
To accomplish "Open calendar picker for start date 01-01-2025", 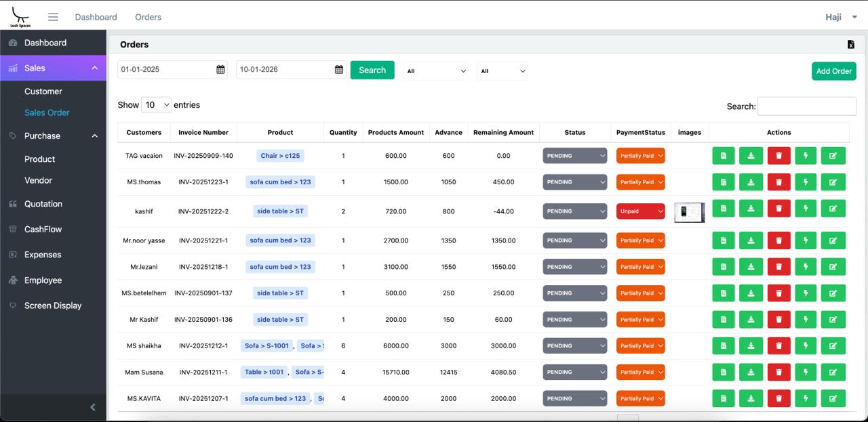I will pyautogui.click(x=220, y=70).
